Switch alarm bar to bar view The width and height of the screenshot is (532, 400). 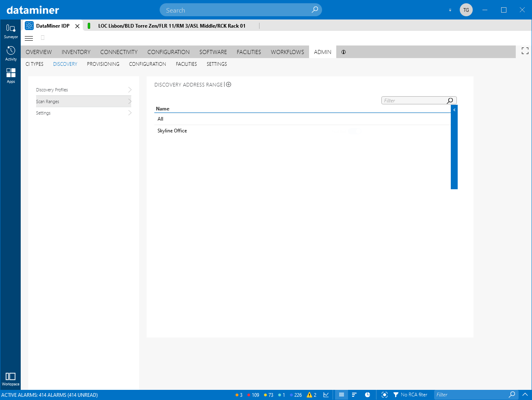pos(354,395)
